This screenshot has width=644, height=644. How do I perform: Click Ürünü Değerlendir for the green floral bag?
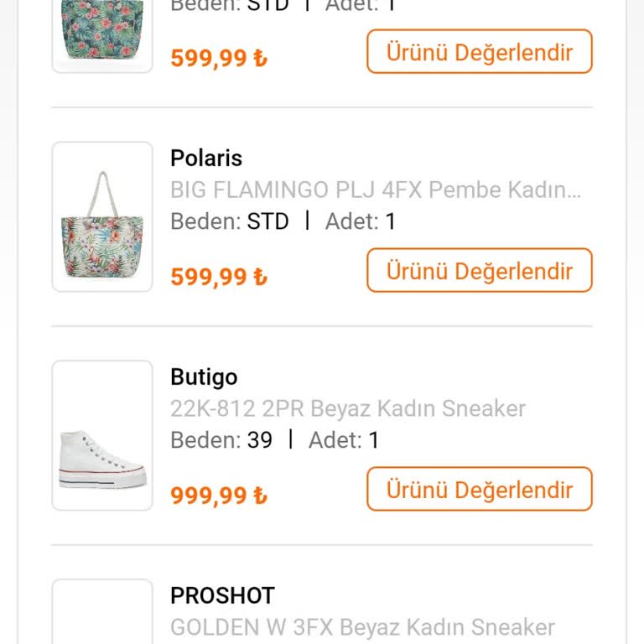point(479,52)
